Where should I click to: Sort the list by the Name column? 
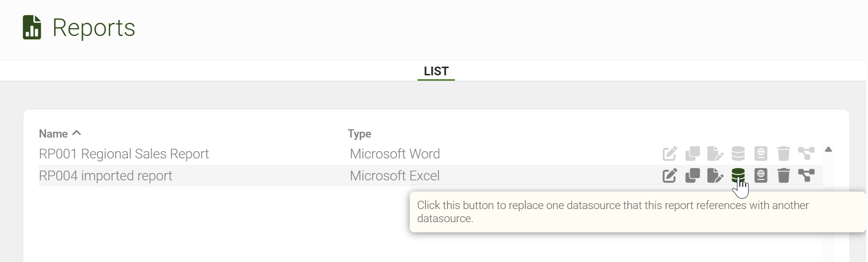pyautogui.click(x=53, y=134)
